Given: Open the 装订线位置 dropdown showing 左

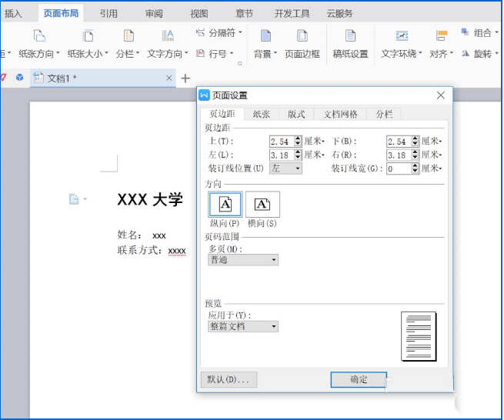Looking at the screenshot, I should 286,168.
